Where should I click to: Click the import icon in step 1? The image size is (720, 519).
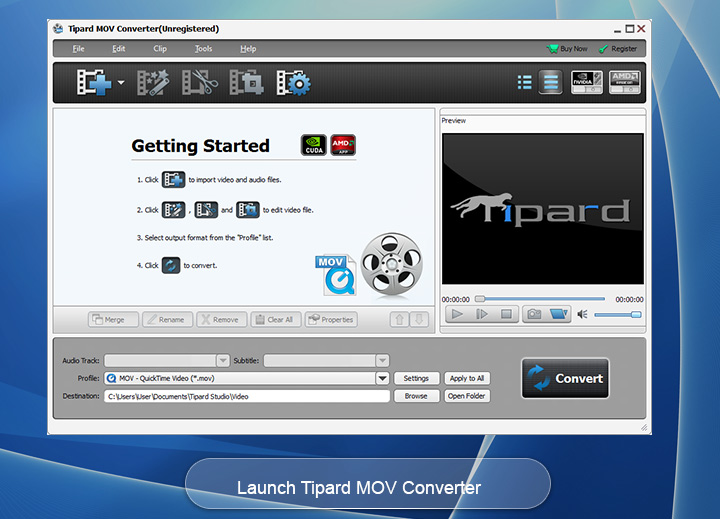173,180
